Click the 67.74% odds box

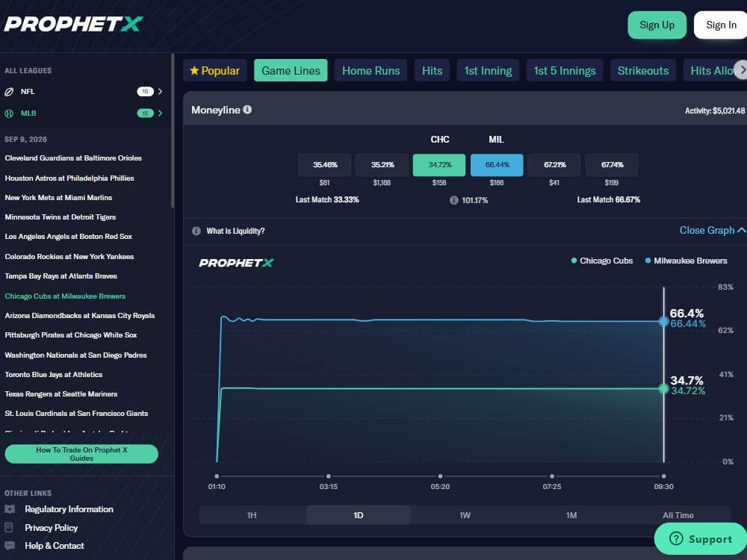coord(612,165)
